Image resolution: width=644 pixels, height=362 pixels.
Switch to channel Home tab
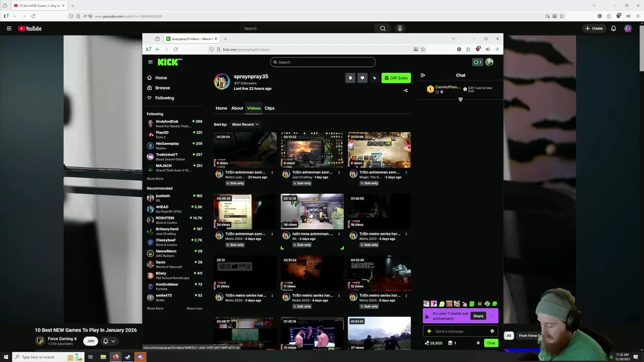[221, 108]
